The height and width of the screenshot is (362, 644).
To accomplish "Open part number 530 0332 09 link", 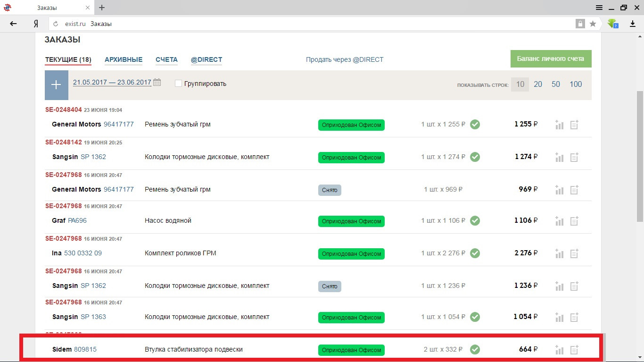I will [83, 253].
